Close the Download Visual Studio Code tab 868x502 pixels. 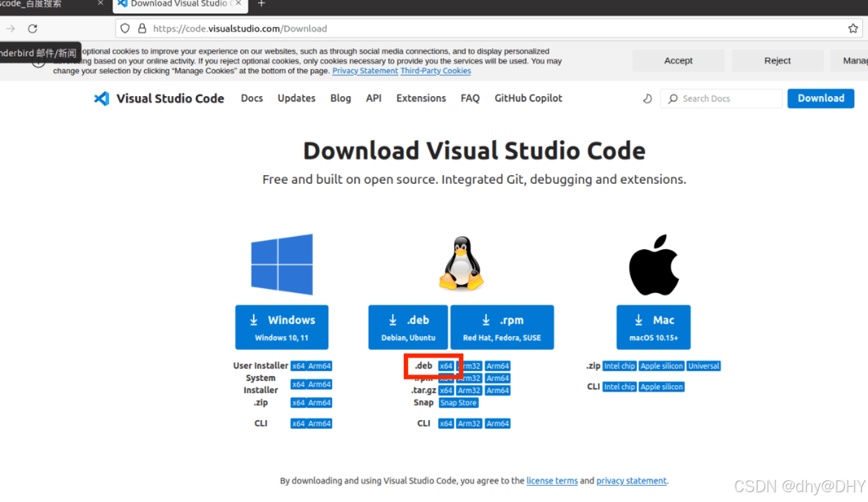tap(238, 4)
